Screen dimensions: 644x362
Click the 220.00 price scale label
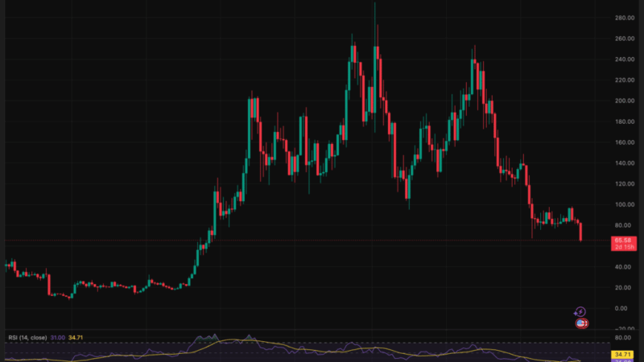pyautogui.click(x=625, y=80)
